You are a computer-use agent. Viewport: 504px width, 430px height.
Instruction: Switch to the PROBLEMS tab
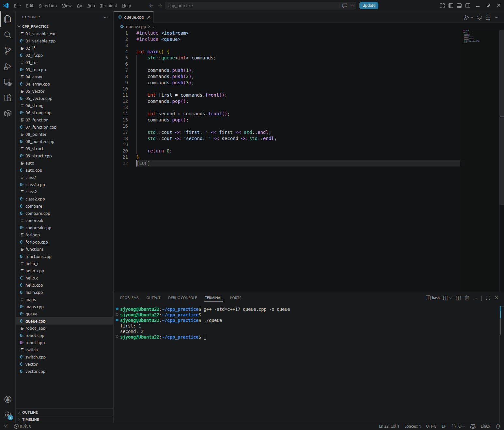129,298
